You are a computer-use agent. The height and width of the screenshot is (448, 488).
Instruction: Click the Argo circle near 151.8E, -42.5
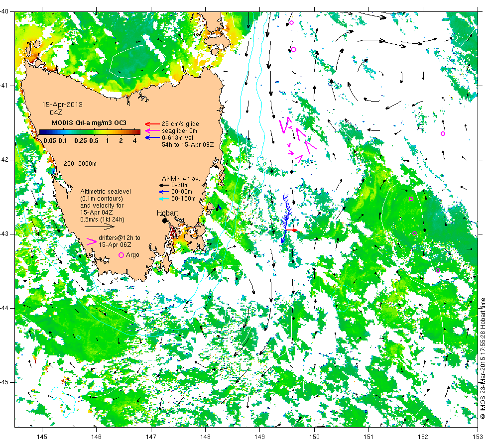point(411,199)
